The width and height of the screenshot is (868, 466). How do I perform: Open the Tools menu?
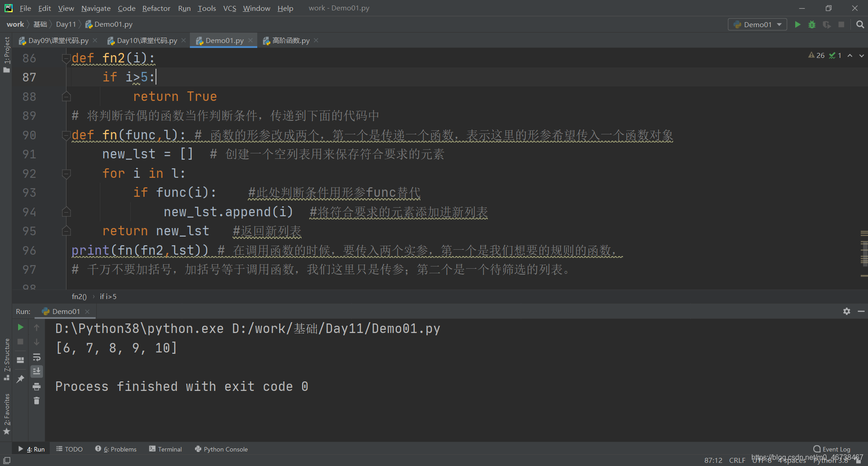tap(207, 8)
